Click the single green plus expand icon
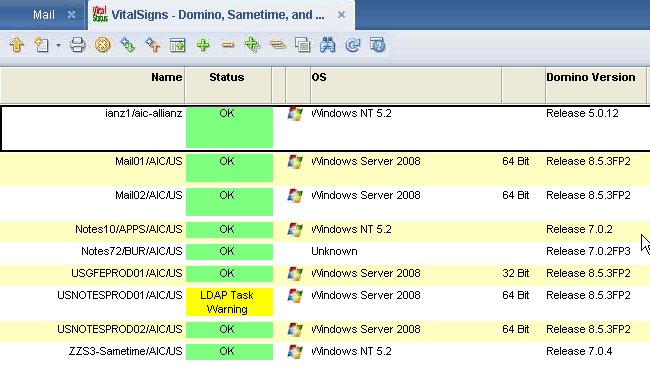 (x=203, y=45)
